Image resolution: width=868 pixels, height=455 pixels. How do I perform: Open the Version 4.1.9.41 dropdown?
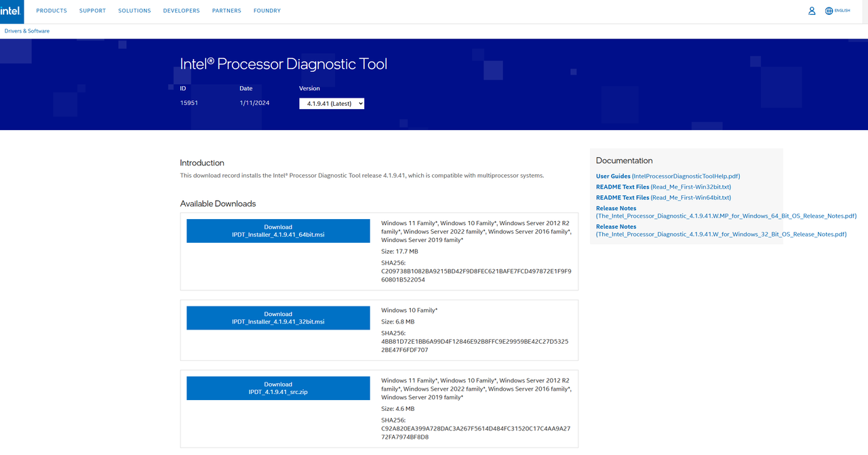(332, 104)
